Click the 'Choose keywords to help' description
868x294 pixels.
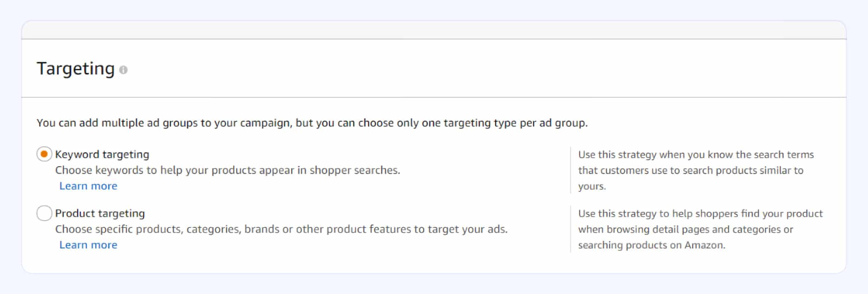tap(228, 170)
